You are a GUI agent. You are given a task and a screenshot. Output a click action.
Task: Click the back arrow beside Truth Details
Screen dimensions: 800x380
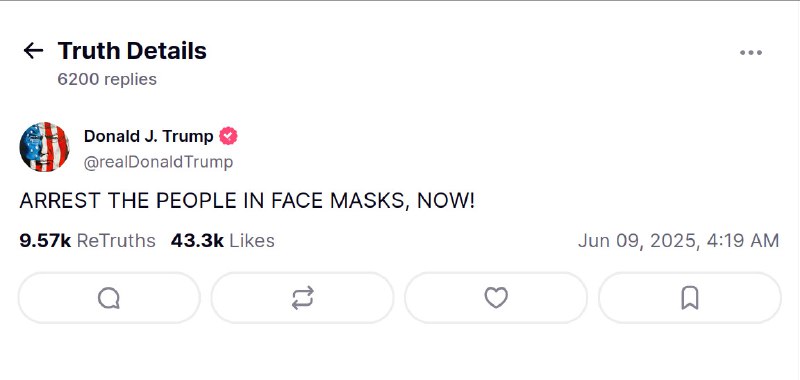pos(33,50)
